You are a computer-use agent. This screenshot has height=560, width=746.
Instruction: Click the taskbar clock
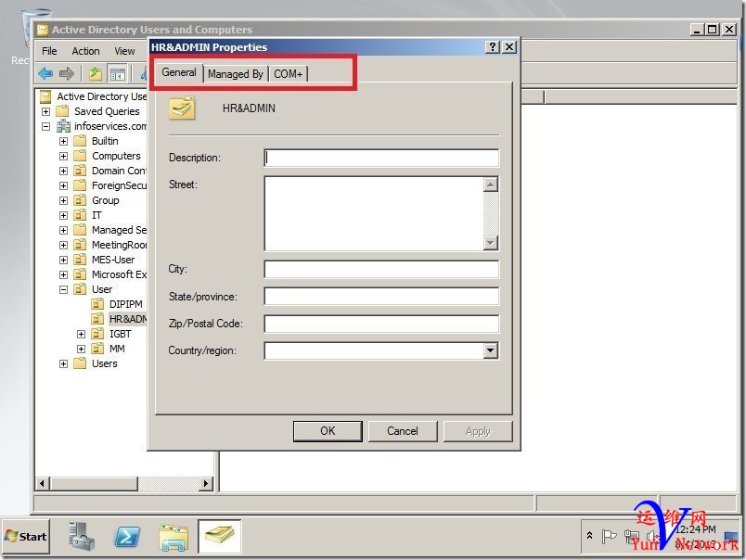[x=696, y=536]
